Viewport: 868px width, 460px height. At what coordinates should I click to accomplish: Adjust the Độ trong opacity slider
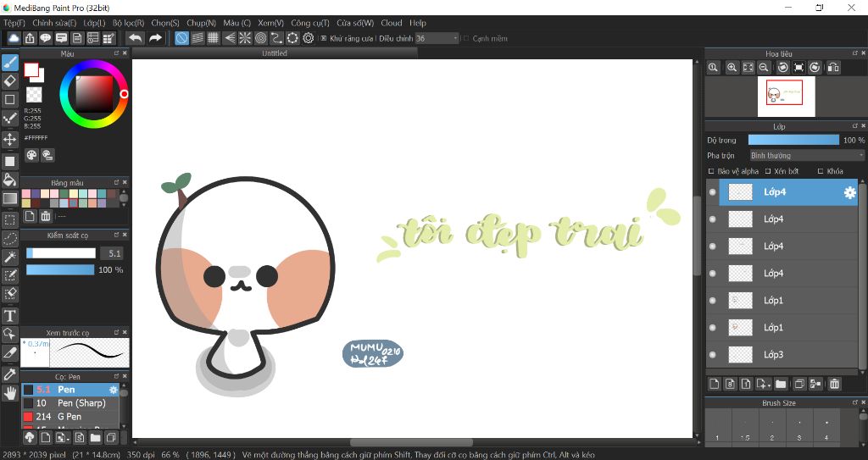pos(793,140)
